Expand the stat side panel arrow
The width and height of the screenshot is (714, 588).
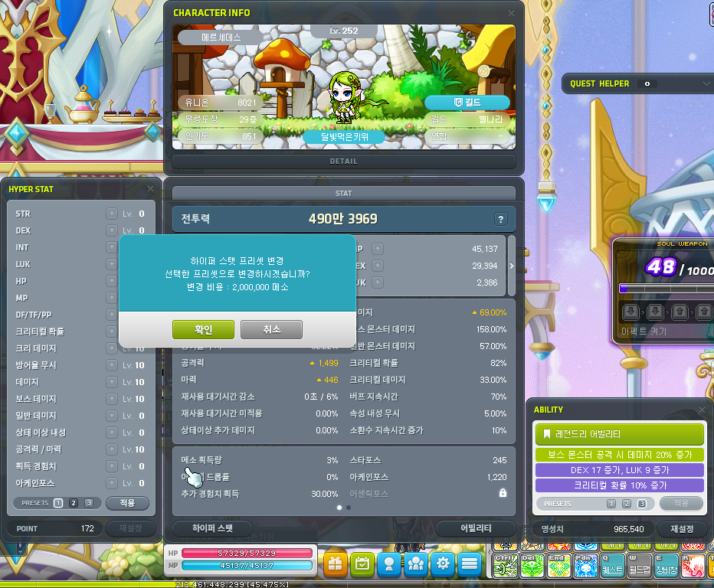click(x=511, y=266)
